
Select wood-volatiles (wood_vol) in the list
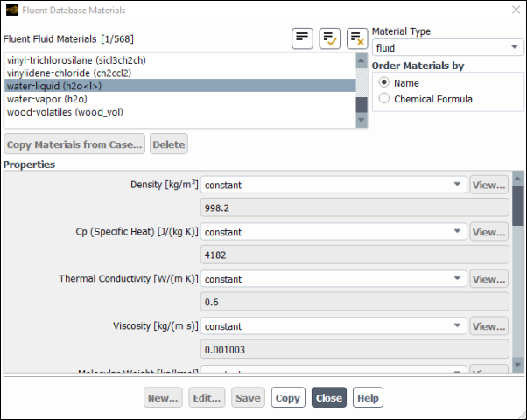pos(179,112)
